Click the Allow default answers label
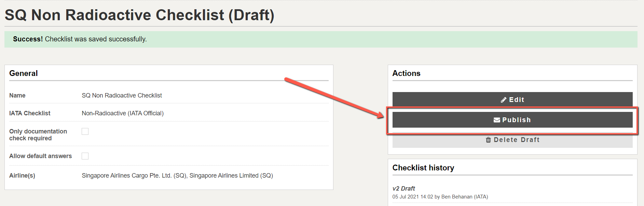The width and height of the screenshot is (644, 206). 40,156
